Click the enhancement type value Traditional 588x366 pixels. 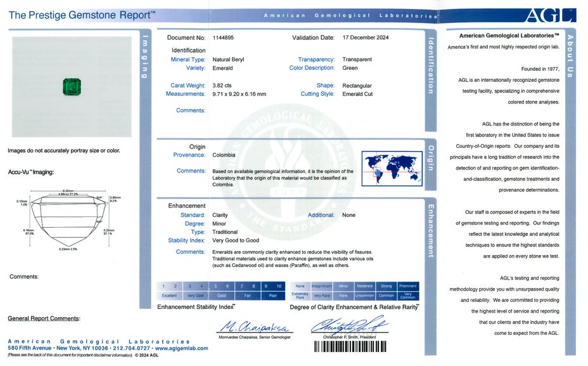coord(225,232)
